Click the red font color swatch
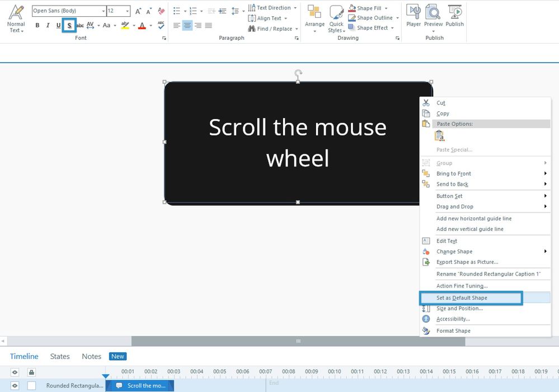 pyautogui.click(x=142, y=25)
